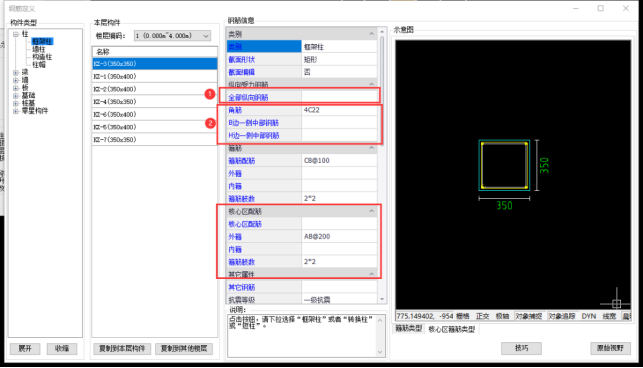Click the properties panel scrollbar down arrow
643x368 pixels.
pyautogui.click(x=382, y=299)
